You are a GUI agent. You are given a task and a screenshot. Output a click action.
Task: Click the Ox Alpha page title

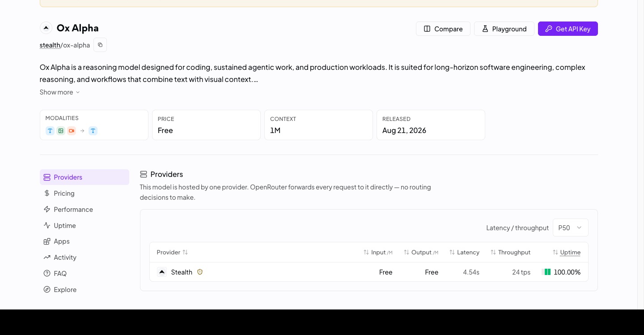pyautogui.click(x=77, y=28)
